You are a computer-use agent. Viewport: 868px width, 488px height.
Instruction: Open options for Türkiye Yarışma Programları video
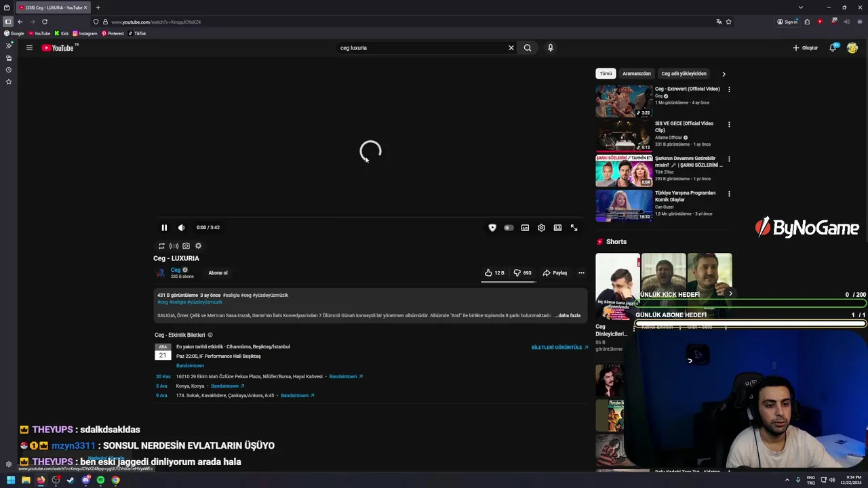point(729,194)
